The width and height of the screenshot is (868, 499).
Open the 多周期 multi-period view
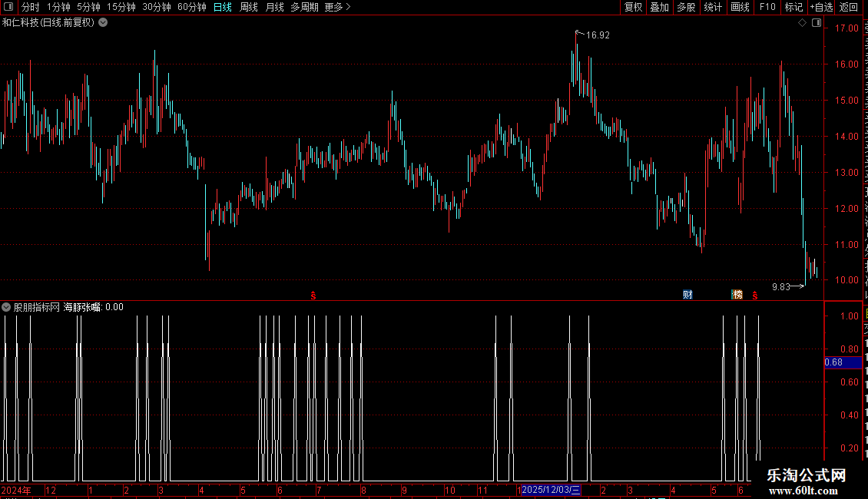click(x=304, y=7)
